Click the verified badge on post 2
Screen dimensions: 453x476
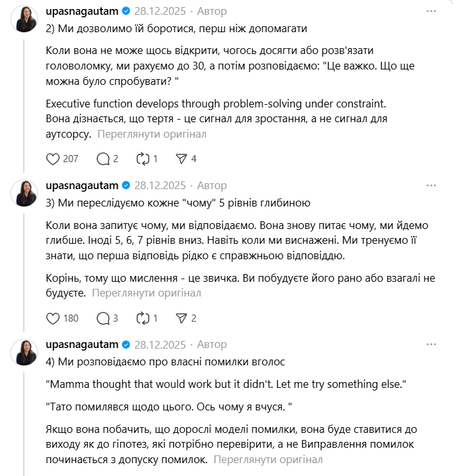[126, 12]
